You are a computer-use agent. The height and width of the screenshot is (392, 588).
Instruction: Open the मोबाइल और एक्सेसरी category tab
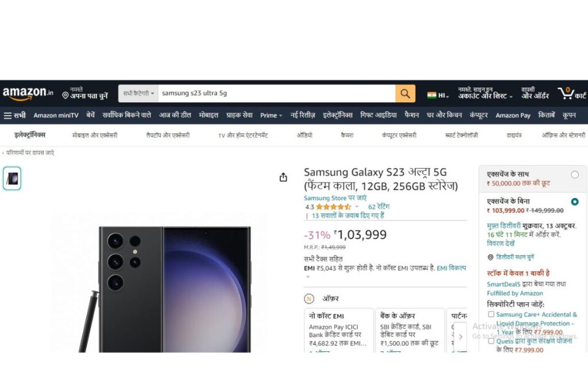pos(95,135)
